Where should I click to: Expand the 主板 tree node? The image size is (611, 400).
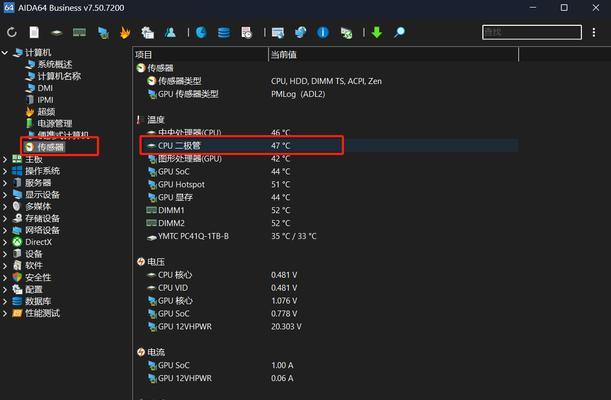pyautogui.click(x=5, y=159)
